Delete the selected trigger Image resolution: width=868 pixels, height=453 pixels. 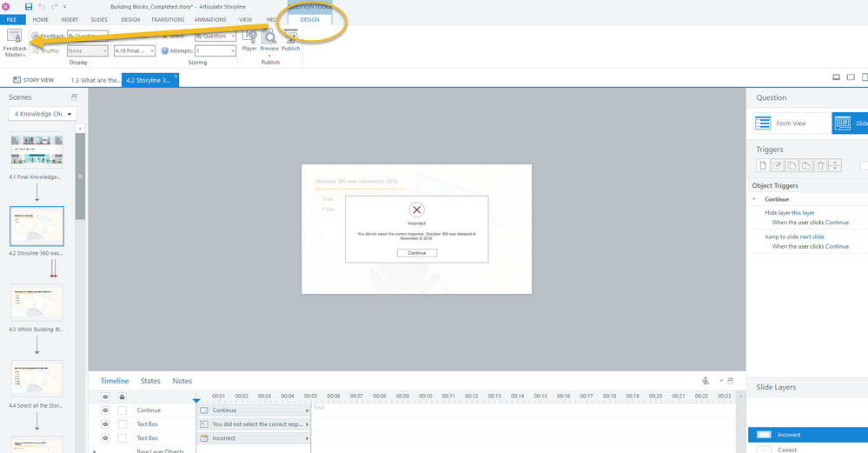pos(820,165)
